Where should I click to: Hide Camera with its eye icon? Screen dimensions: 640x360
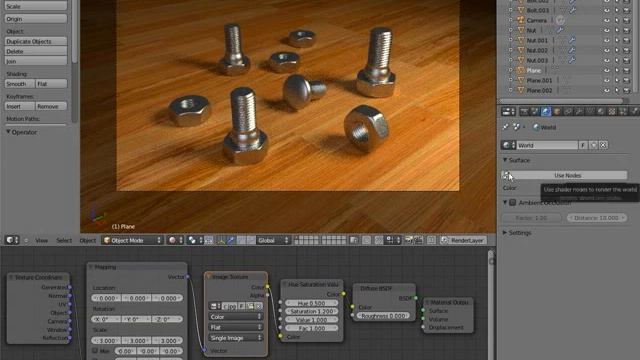point(607,20)
